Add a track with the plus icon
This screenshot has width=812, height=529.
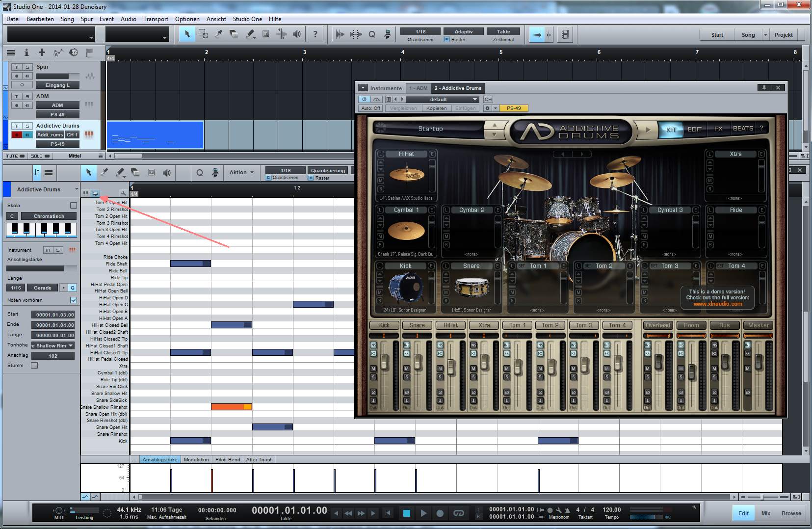(42, 52)
